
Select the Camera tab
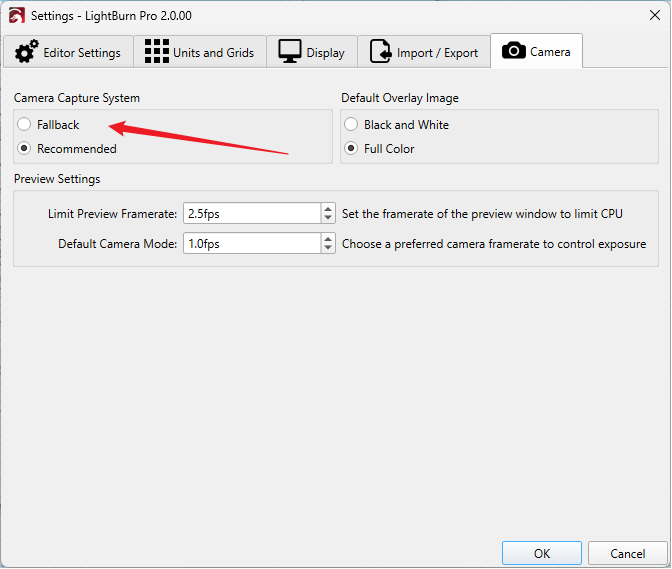[537, 51]
